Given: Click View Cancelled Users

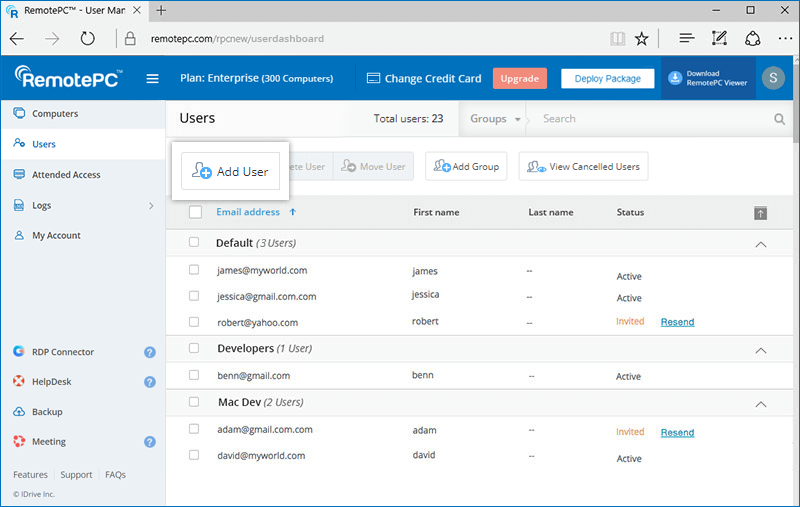Looking at the screenshot, I should 583,166.
